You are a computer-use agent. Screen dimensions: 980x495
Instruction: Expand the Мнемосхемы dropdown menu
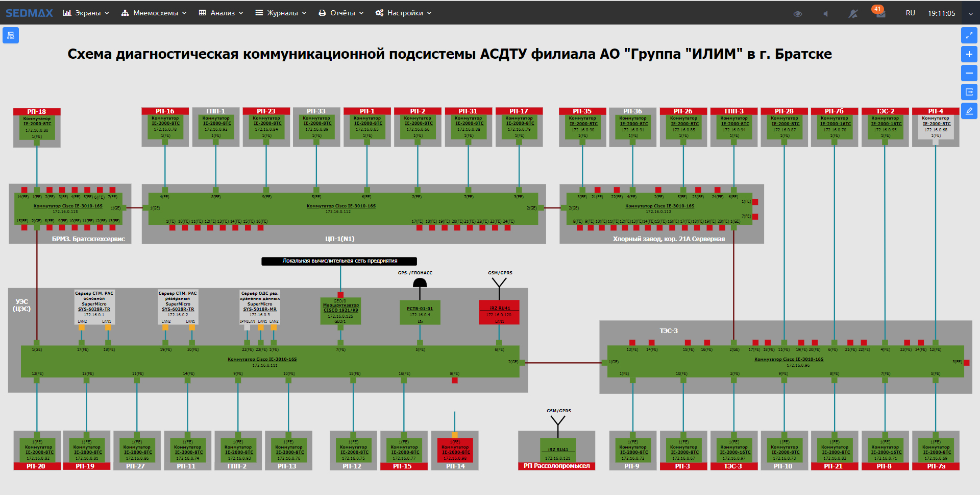[154, 13]
